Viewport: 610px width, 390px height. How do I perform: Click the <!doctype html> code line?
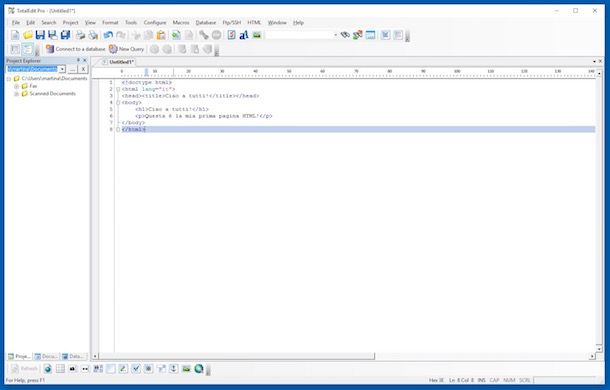click(147, 83)
